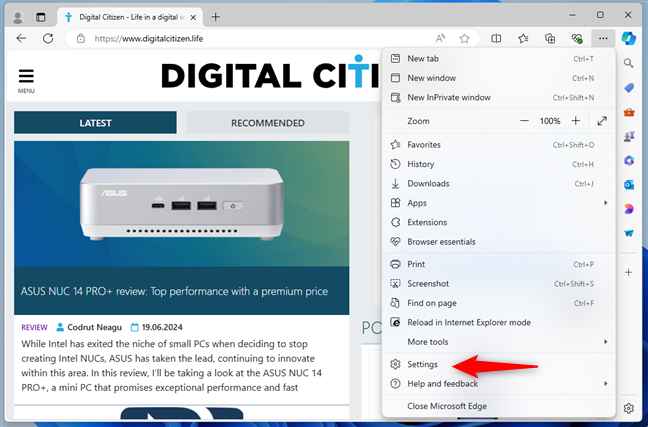Open Browser essentials menu entry

(498, 242)
